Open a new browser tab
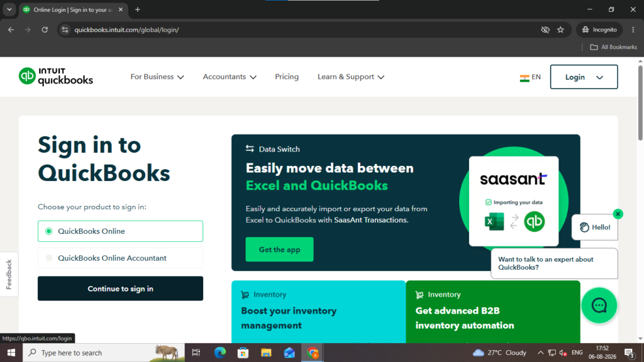 tap(138, 9)
